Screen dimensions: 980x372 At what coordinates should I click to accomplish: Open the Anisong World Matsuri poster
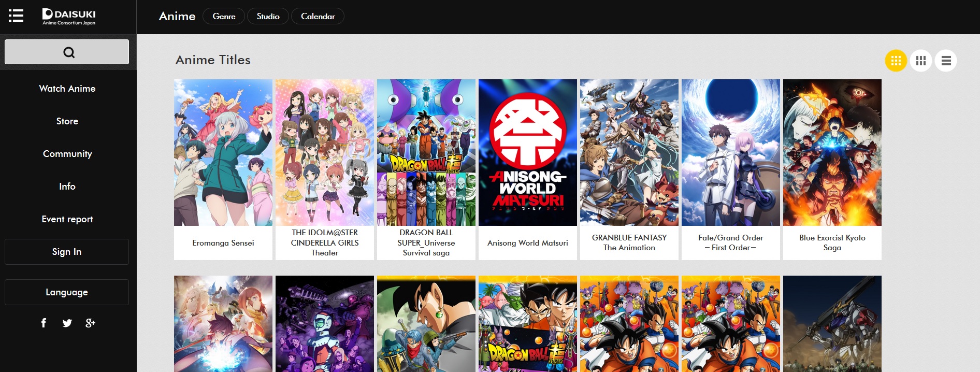click(x=528, y=152)
